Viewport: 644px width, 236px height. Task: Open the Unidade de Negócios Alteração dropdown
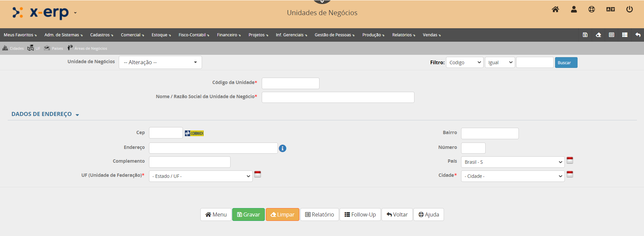[x=160, y=63]
